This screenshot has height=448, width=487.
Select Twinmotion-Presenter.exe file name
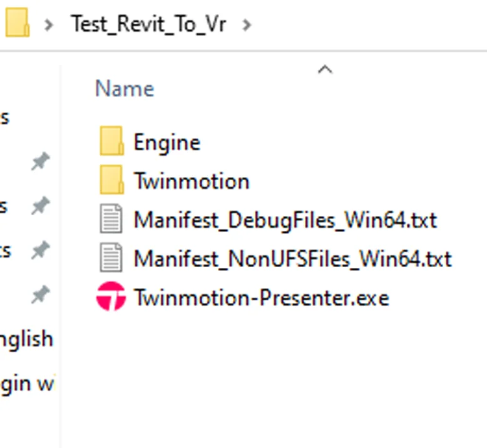[261, 298]
